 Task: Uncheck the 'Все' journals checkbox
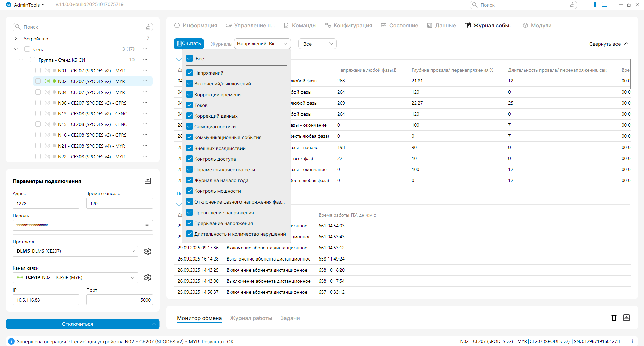[190, 58]
